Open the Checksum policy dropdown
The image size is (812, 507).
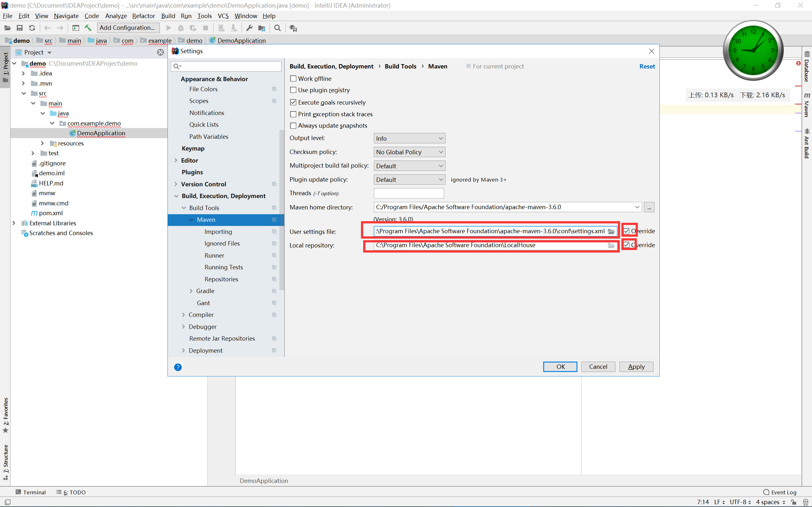pyautogui.click(x=409, y=152)
